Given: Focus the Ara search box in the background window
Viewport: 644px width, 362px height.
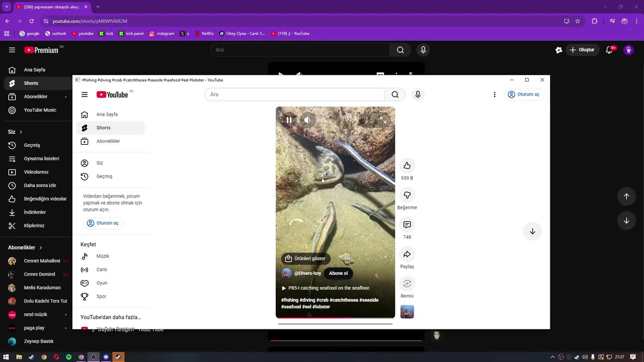Looking at the screenshot, I should coord(300,50).
